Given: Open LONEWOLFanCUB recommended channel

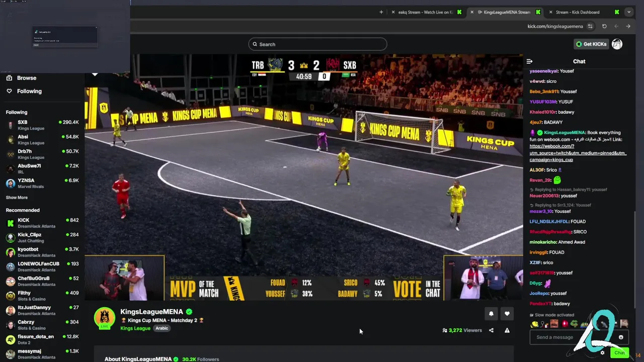Looking at the screenshot, I should [42, 267].
